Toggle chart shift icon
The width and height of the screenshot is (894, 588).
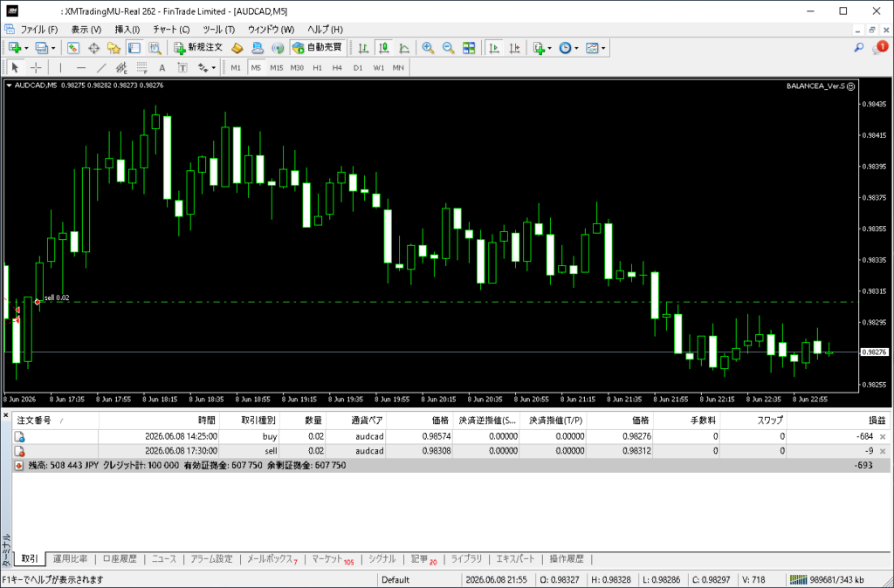pos(515,49)
